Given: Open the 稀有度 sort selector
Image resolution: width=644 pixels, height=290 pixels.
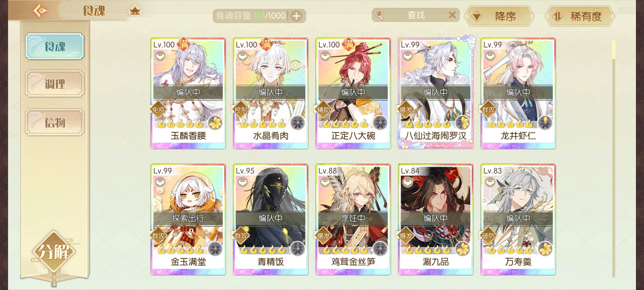Looking at the screenshot, I should (x=580, y=17).
